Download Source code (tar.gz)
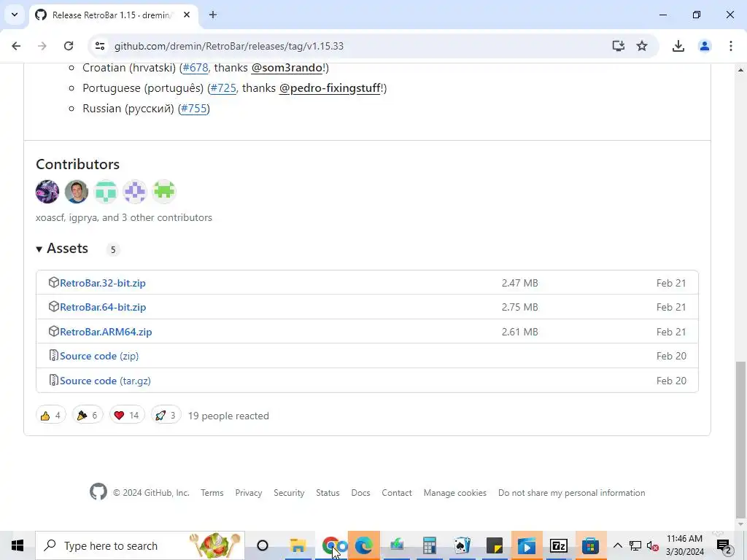The height and width of the screenshot is (560, 747). pyautogui.click(x=105, y=381)
